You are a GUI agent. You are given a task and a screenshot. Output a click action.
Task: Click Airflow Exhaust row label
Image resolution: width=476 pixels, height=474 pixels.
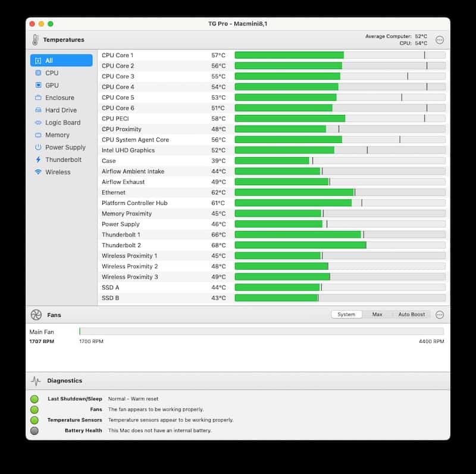pos(123,182)
